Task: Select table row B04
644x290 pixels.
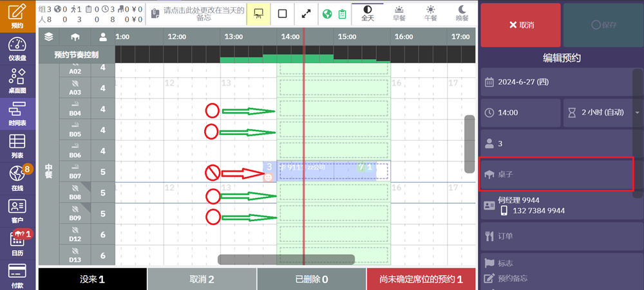Action: point(75,109)
